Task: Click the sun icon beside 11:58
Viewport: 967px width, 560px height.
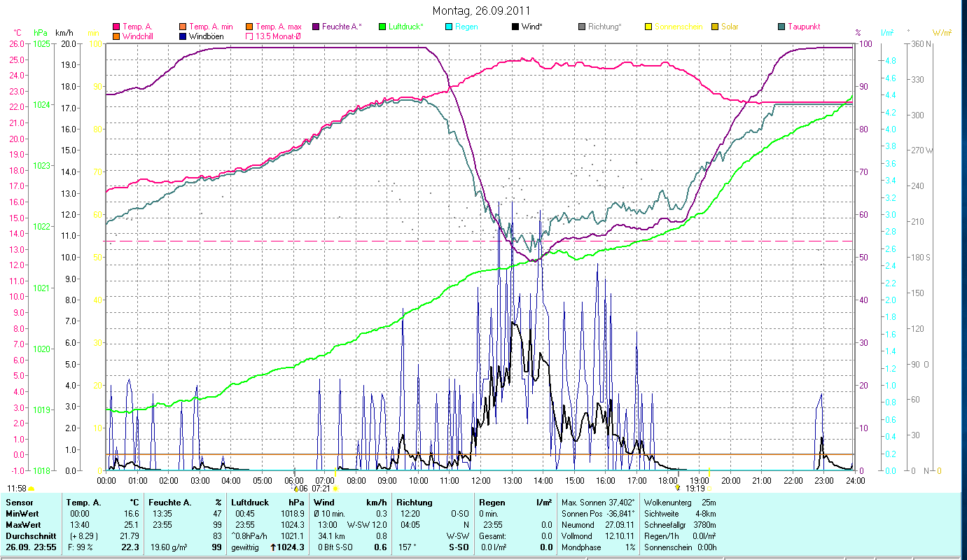Action: (x=32, y=488)
